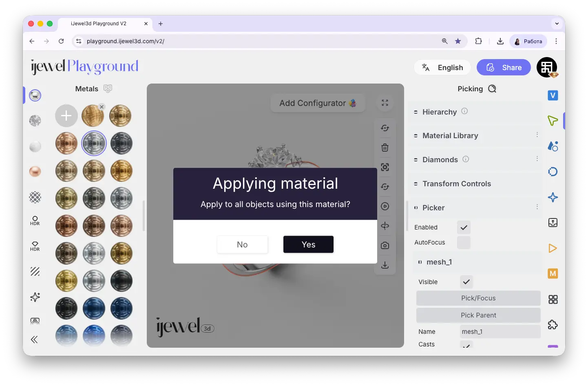Remove the custom material via its x badge
The height and width of the screenshot is (386, 588).
[102, 107]
